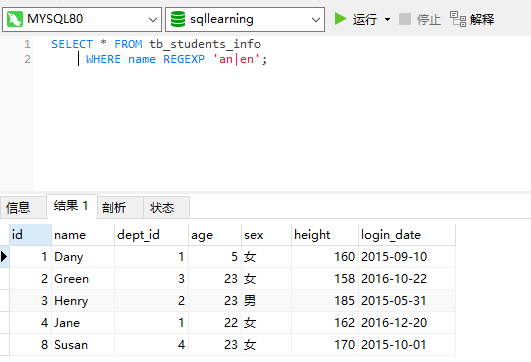
Task: Click the REGEXP keyword in the editor
Action: (184, 59)
